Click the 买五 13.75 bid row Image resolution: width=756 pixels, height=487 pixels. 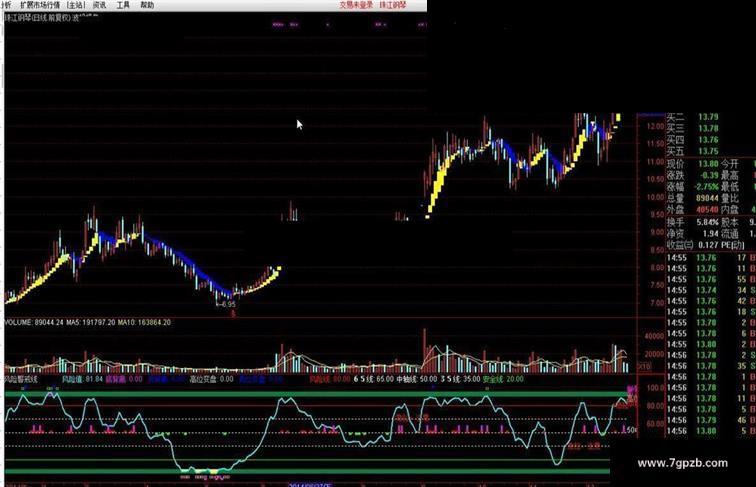692,151
